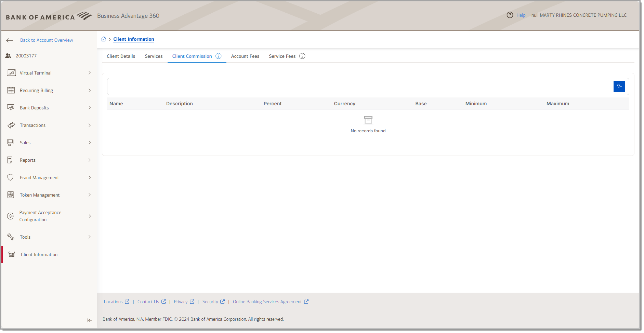Screen dimensions: 644x333
Task: Open the Bank Deposits section
Action: (x=12, y=108)
